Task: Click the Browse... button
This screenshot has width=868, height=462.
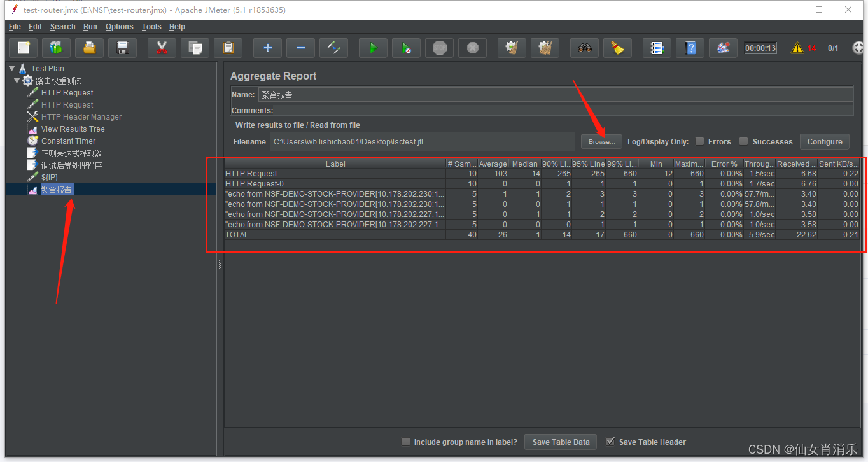Action: [601, 141]
